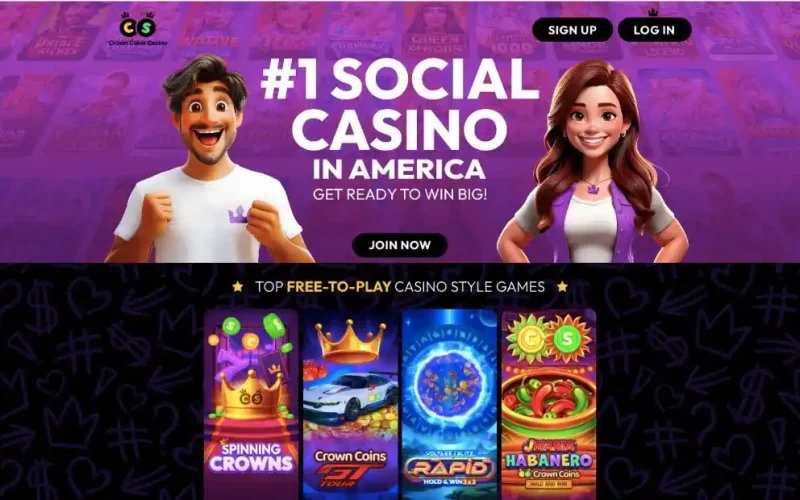Open the Rapid Hold & Win game

(x=449, y=404)
